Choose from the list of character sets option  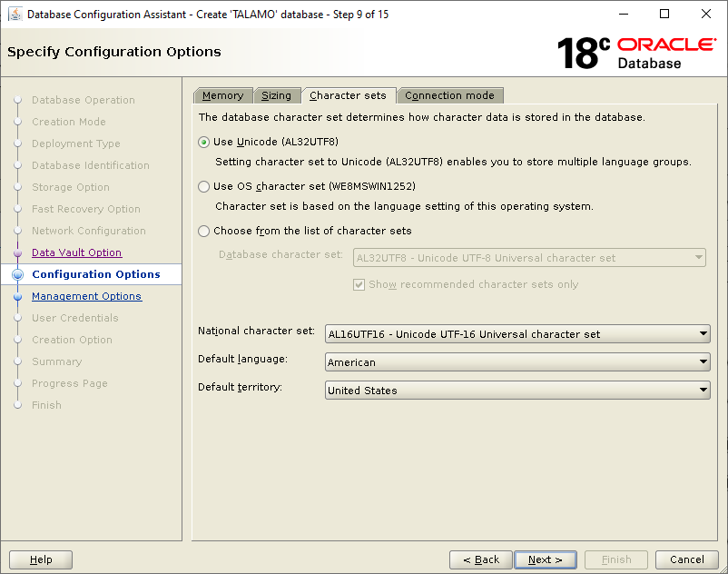click(x=204, y=232)
